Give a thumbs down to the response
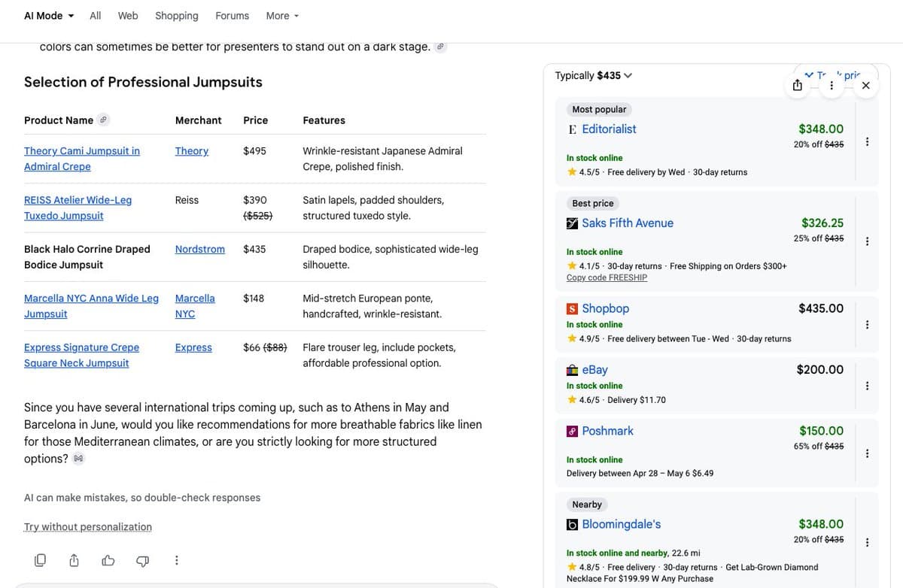 pos(142,560)
